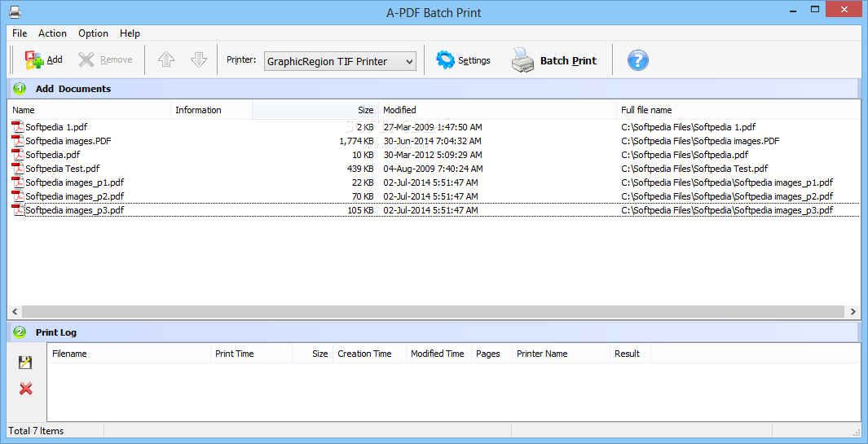Click the Add documents icon
This screenshot has width=868, height=444.
click(x=34, y=59)
